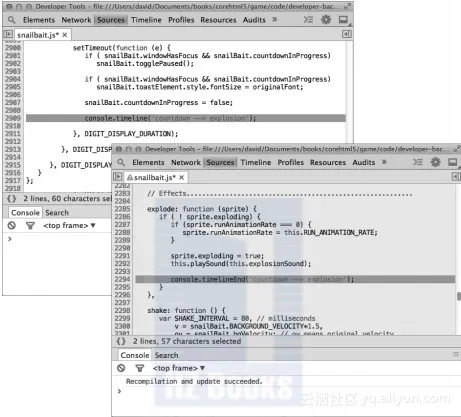Click 'Recompilation and update succeeded.' console message
This screenshot has height=417, width=461.
[194, 381]
